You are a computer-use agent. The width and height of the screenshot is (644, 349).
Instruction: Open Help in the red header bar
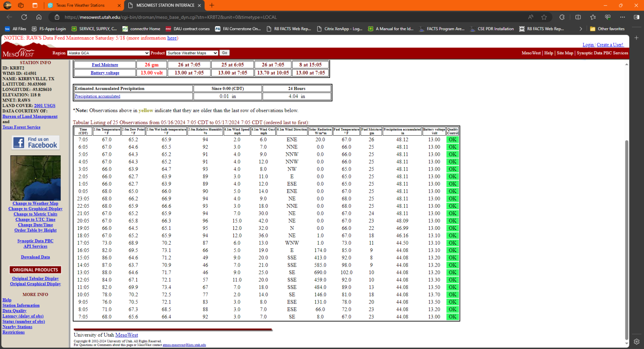pyautogui.click(x=549, y=53)
